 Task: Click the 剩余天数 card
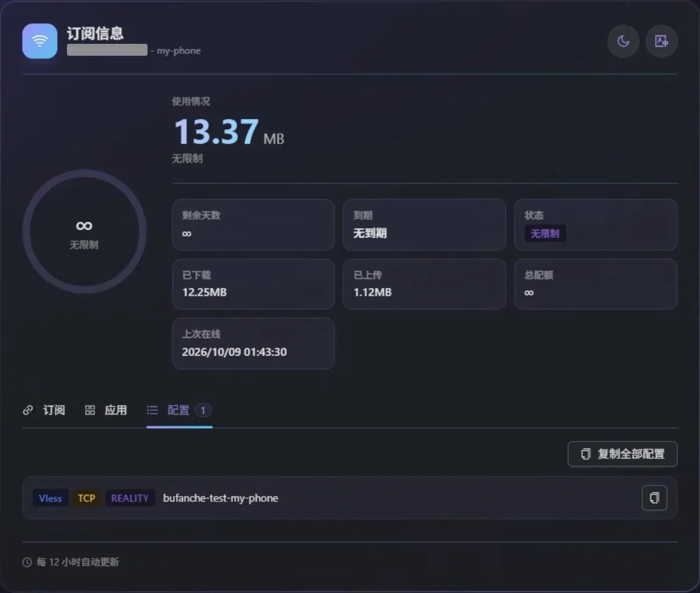click(x=253, y=224)
